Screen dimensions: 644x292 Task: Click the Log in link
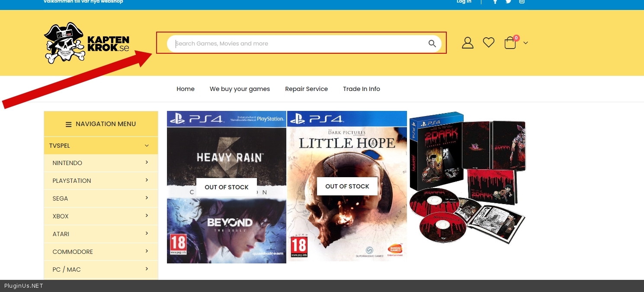464,2
